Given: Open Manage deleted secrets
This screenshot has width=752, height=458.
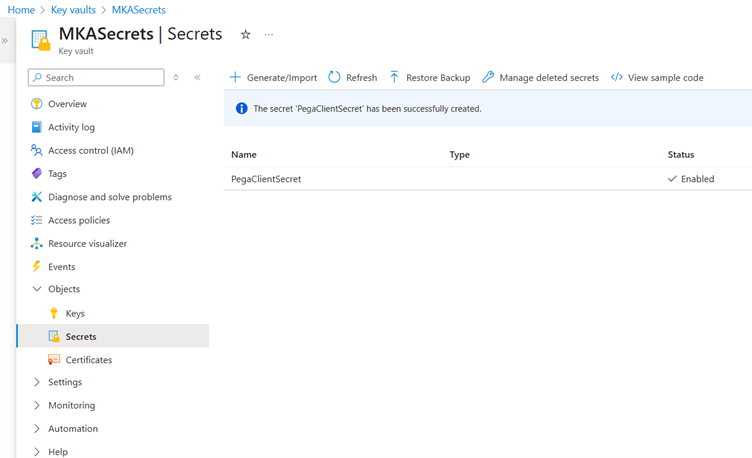Looking at the screenshot, I should coord(540,78).
